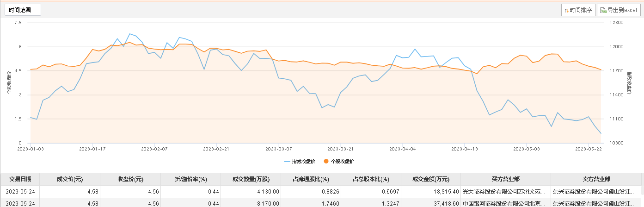
Task: Sort table by 交易日期 column header
Action: click(20, 179)
